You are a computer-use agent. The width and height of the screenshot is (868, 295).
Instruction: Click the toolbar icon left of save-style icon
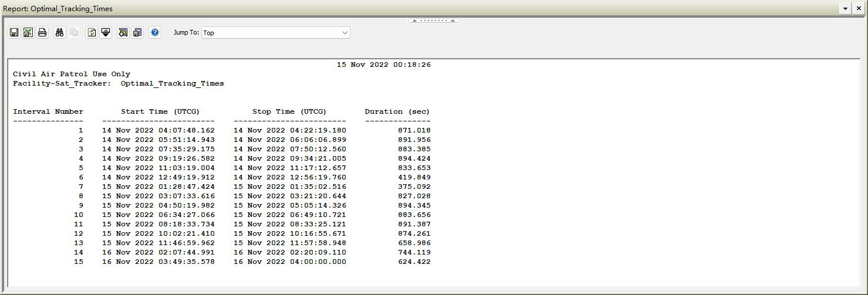pos(123,33)
